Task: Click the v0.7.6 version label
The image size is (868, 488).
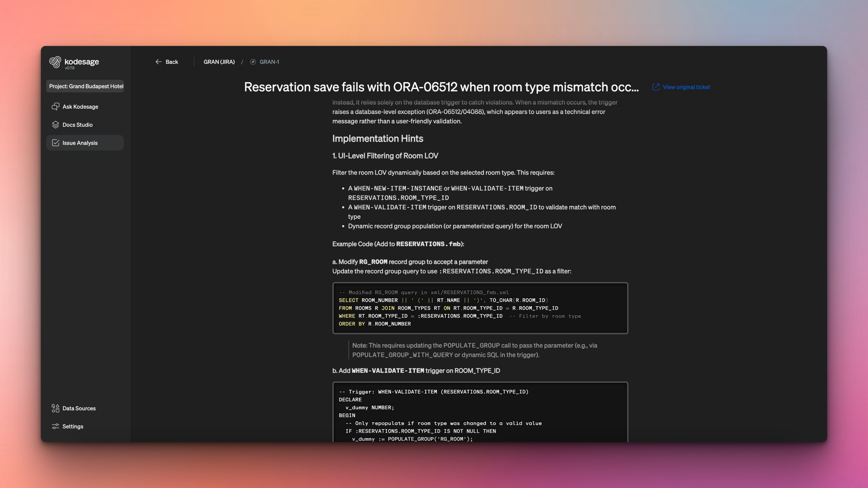Action: click(70, 68)
